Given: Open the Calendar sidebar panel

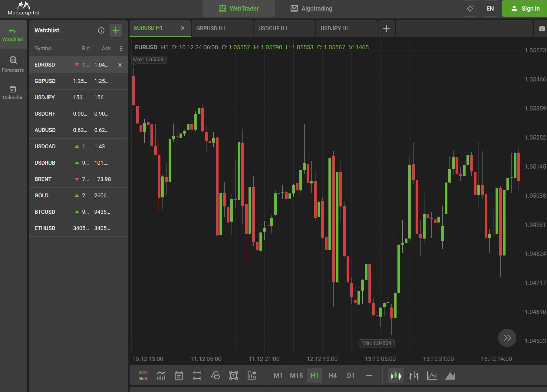Looking at the screenshot, I should (x=13, y=93).
